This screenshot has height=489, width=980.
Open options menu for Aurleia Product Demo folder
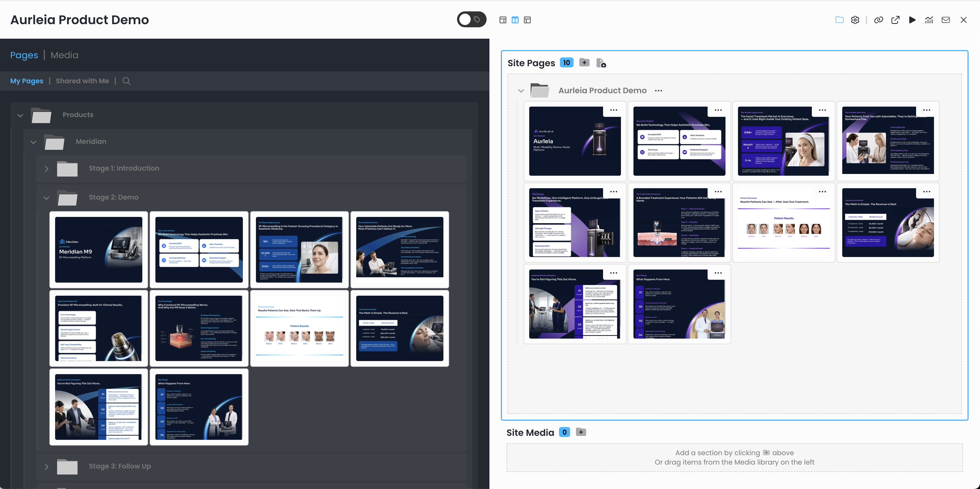658,91
